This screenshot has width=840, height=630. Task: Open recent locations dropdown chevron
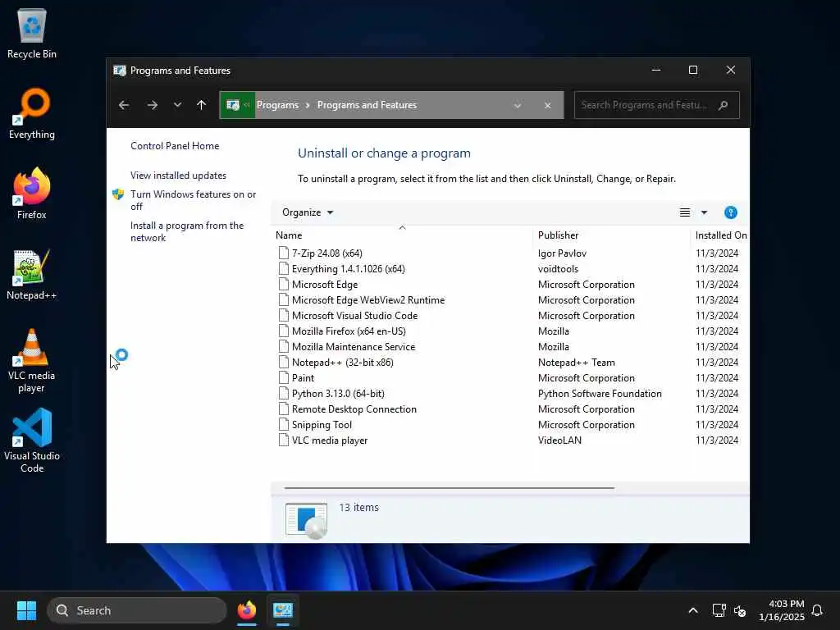pos(177,105)
